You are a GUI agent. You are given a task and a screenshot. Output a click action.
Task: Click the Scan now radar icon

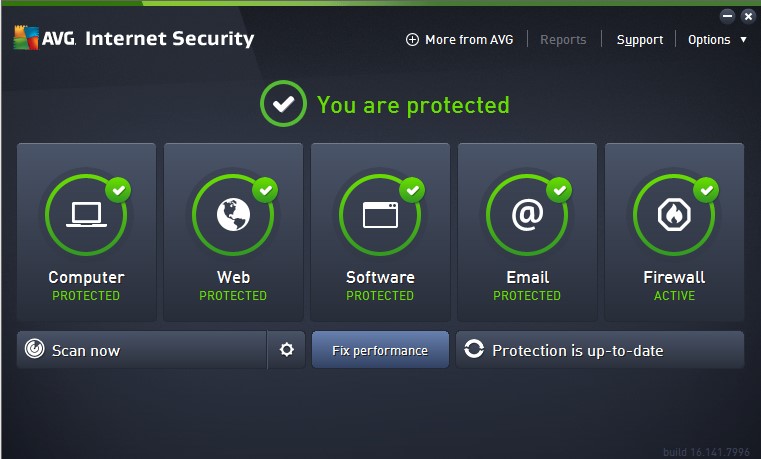35,350
